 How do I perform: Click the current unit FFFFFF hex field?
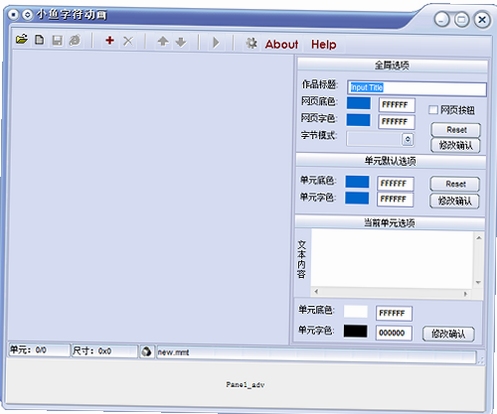[x=394, y=313]
